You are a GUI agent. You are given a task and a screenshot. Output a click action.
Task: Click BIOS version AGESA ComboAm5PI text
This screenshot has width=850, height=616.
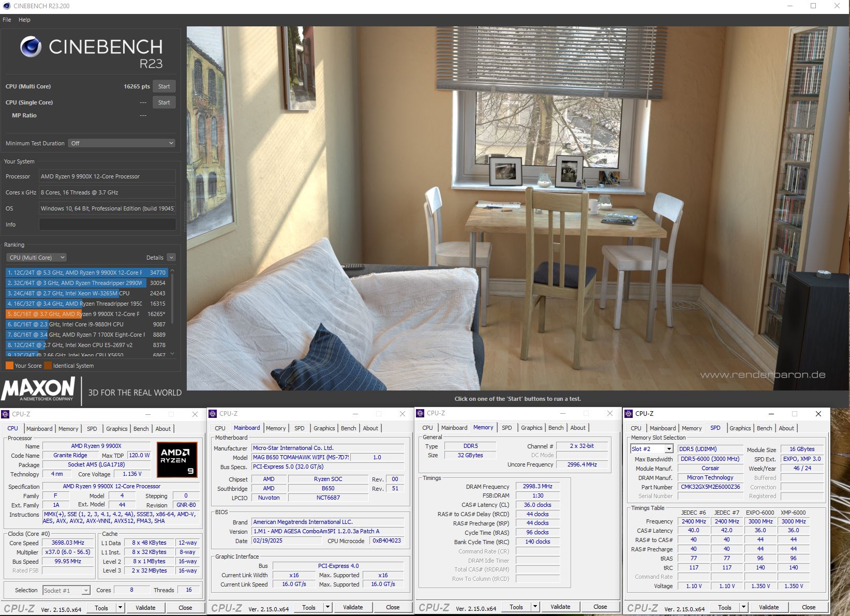click(x=327, y=531)
